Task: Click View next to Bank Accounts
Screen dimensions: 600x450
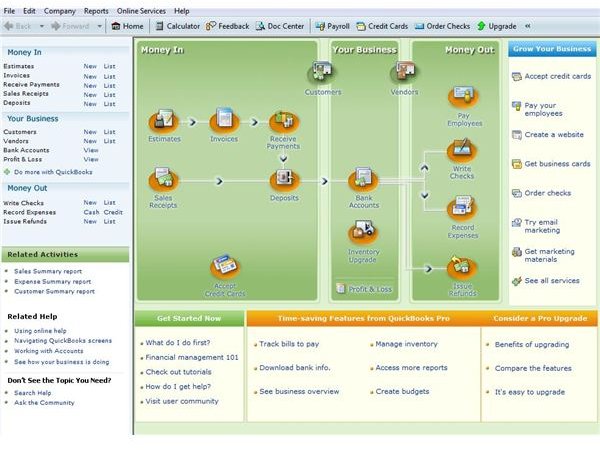Action: coord(91,150)
